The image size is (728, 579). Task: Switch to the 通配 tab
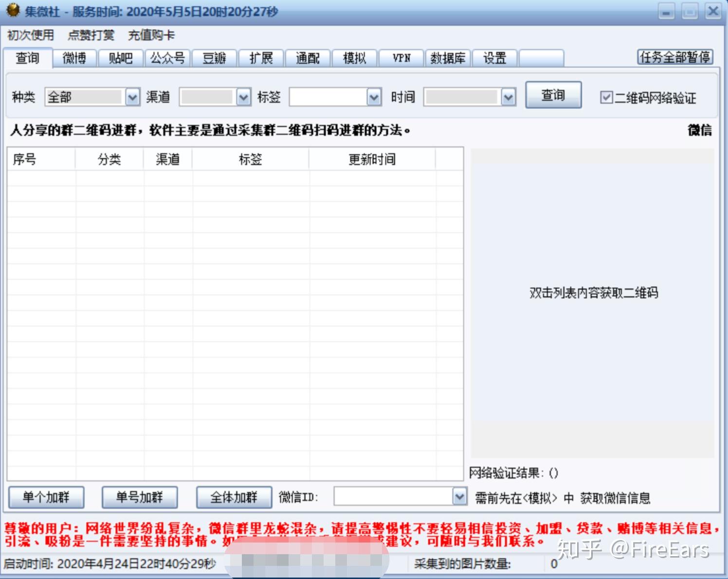308,58
